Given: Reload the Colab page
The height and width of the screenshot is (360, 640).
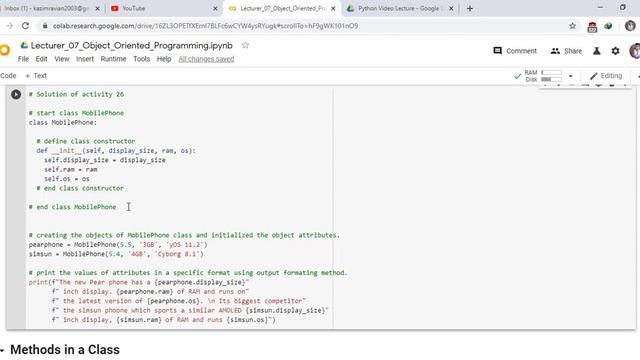Looking at the screenshot, I should pos(25,26).
